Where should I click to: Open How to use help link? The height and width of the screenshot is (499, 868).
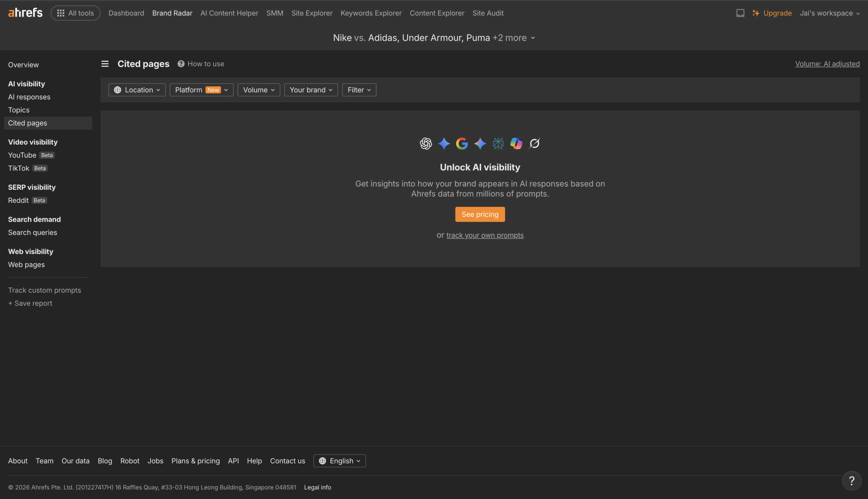206,64
